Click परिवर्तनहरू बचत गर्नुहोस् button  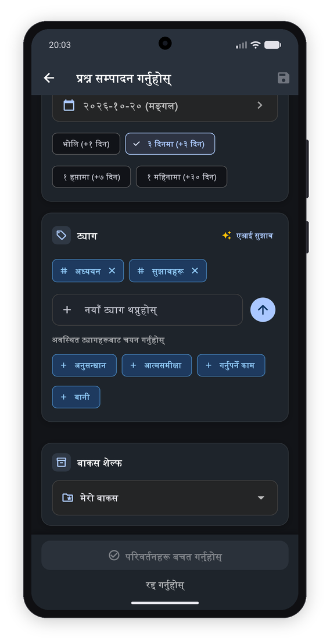[165, 556]
